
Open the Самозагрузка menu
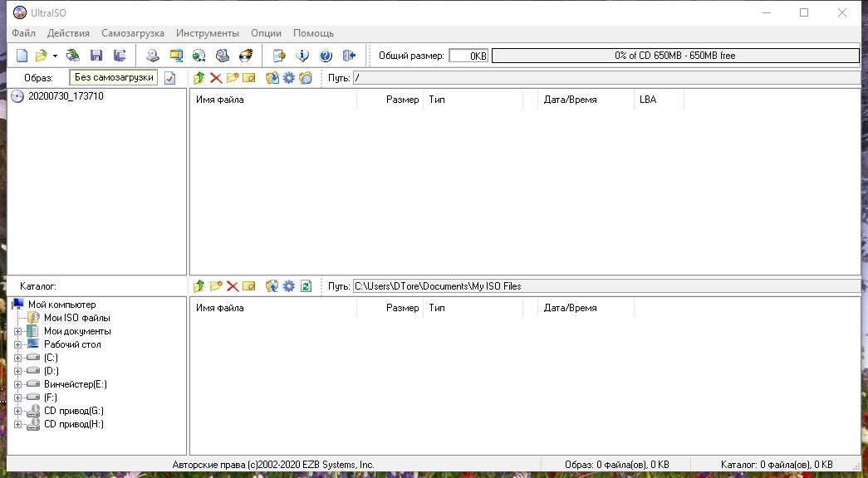point(133,33)
